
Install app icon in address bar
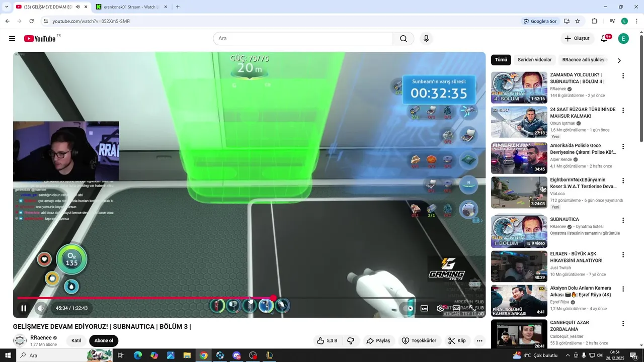(x=567, y=21)
